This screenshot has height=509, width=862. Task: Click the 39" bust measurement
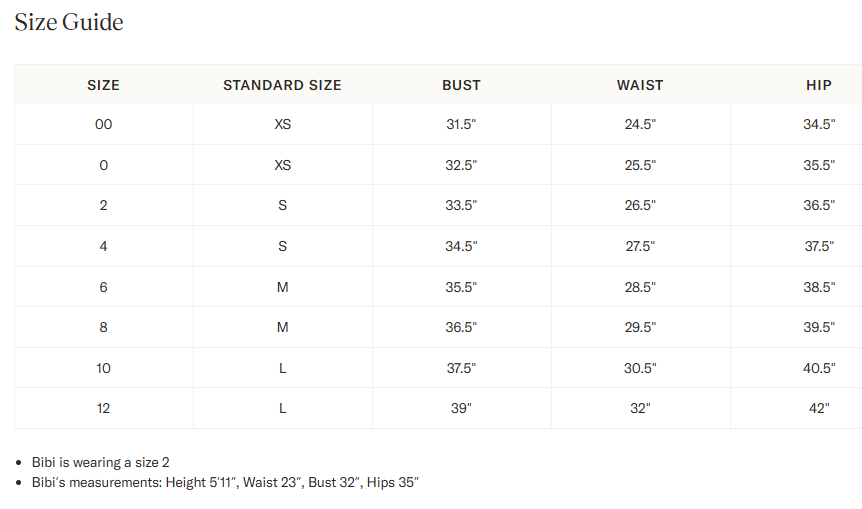pyautogui.click(x=461, y=408)
